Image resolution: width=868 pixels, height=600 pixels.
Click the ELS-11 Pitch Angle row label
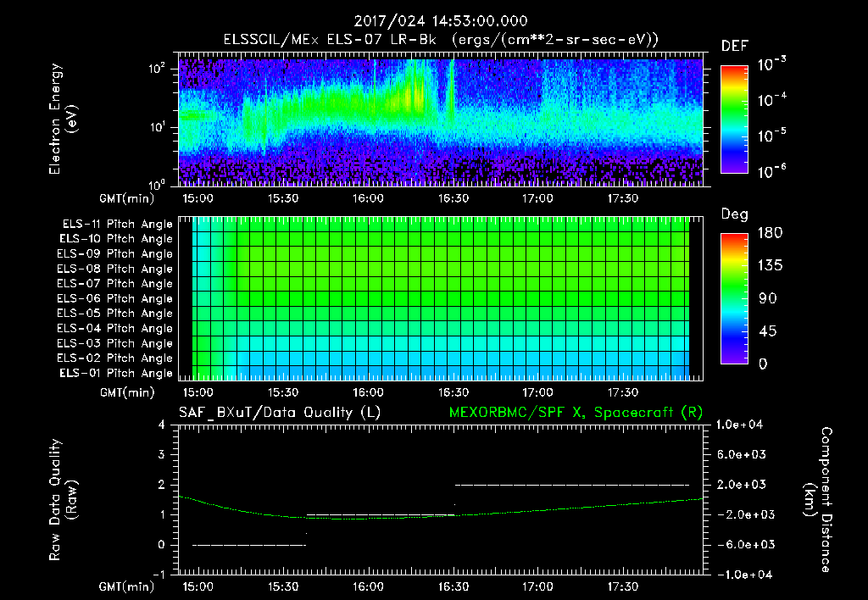point(117,225)
